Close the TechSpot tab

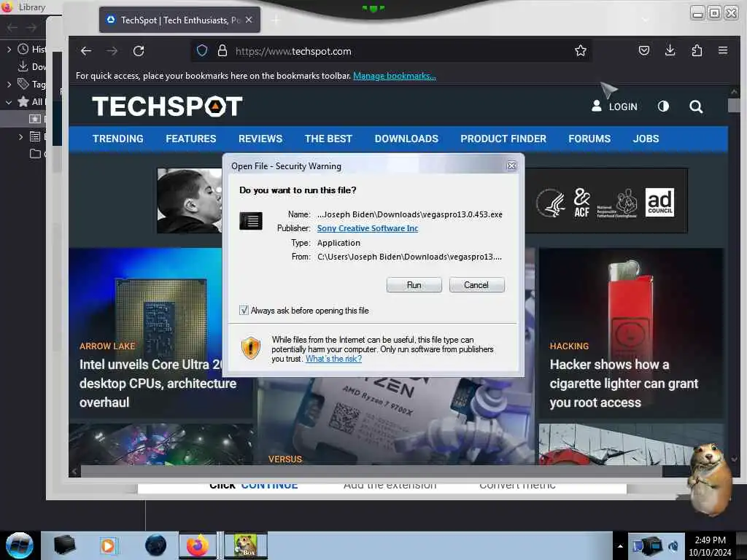pos(249,20)
